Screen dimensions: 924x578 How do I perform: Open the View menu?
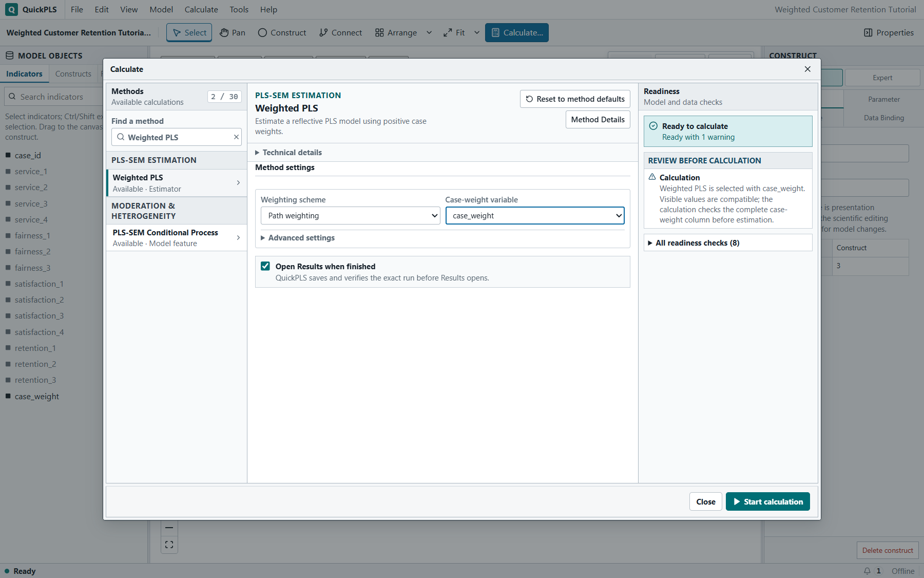pos(129,9)
